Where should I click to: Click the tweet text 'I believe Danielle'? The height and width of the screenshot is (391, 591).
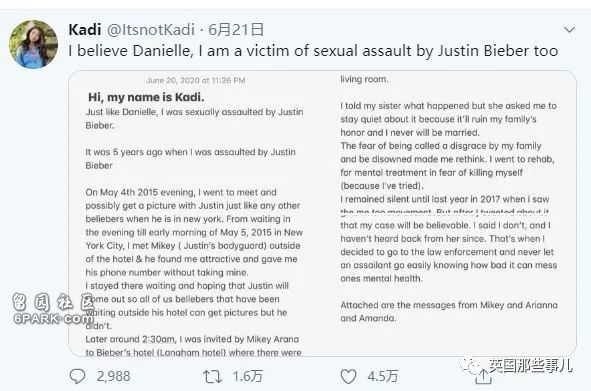pyautogui.click(x=313, y=51)
